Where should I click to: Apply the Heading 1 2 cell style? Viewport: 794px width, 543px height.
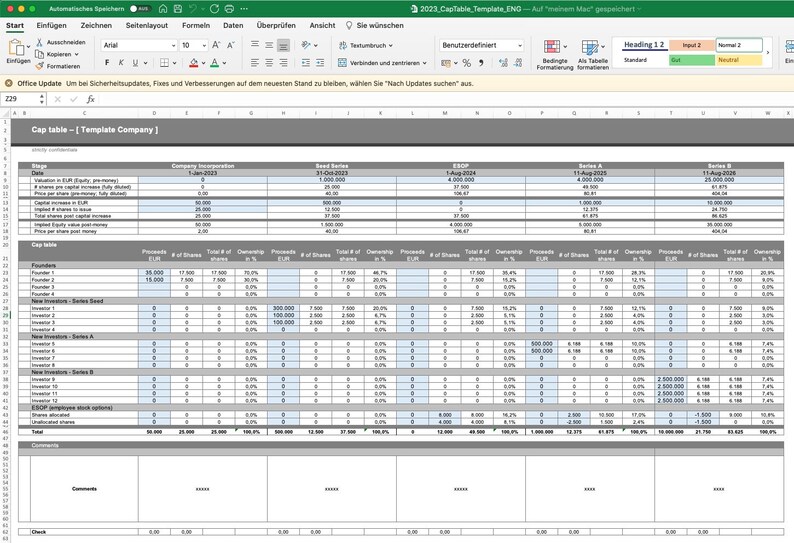tap(644, 45)
